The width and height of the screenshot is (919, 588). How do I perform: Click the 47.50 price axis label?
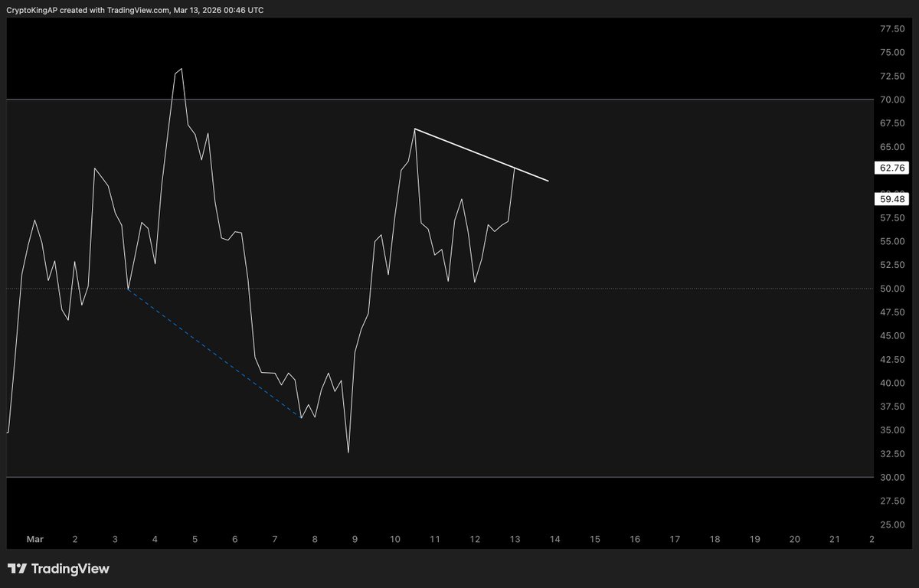tap(892, 312)
